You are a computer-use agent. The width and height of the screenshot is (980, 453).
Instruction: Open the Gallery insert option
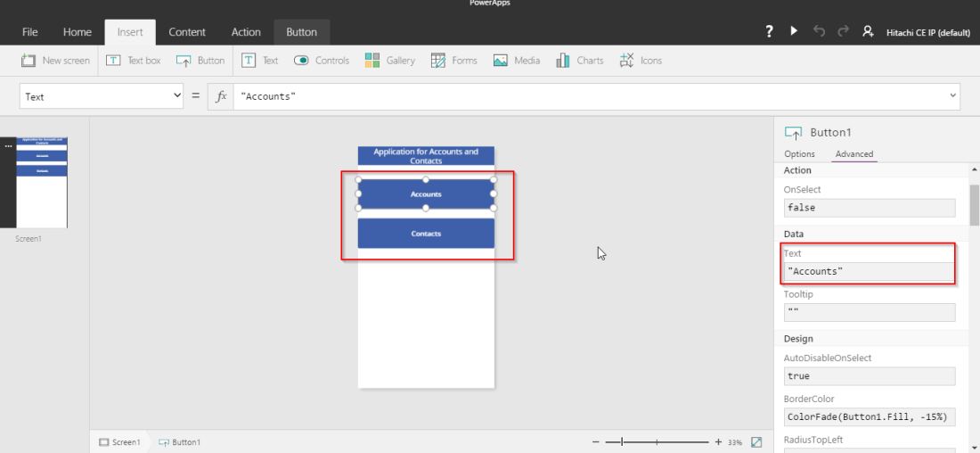pos(390,61)
